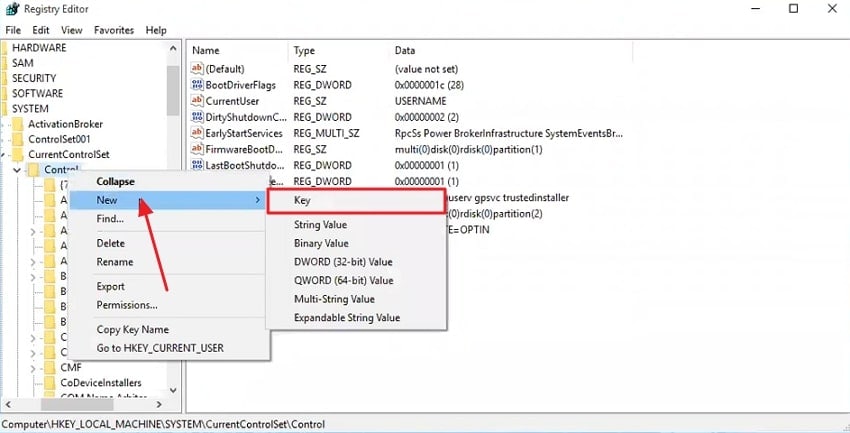Image resolution: width=850 pixels, height=433 pixels.
Task: Select the SECURITY key
Action: point(34,78)
